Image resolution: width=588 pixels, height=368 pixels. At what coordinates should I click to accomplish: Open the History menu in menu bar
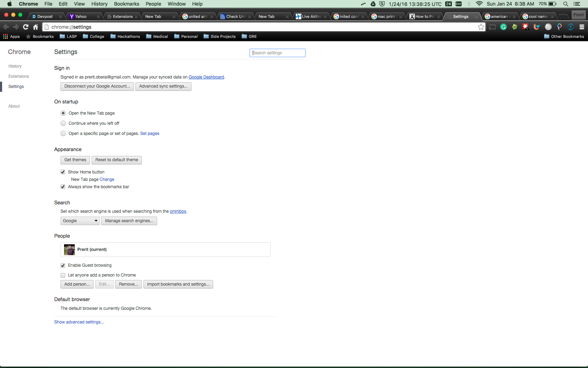pos(99,4)
